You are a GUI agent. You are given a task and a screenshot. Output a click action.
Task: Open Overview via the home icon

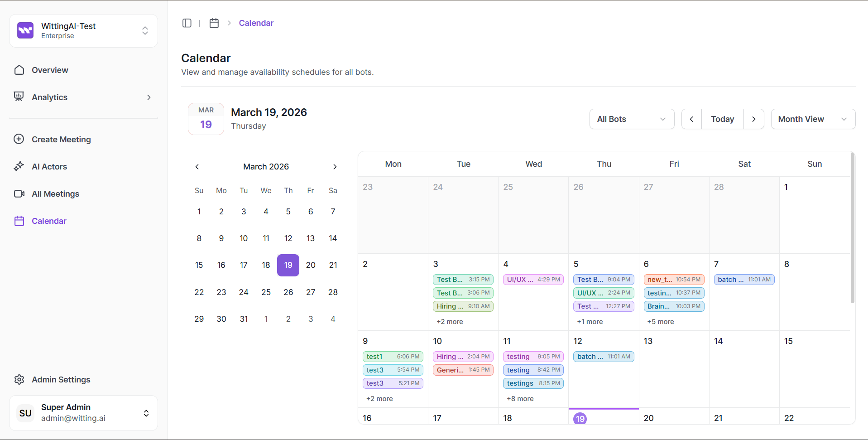19,70
